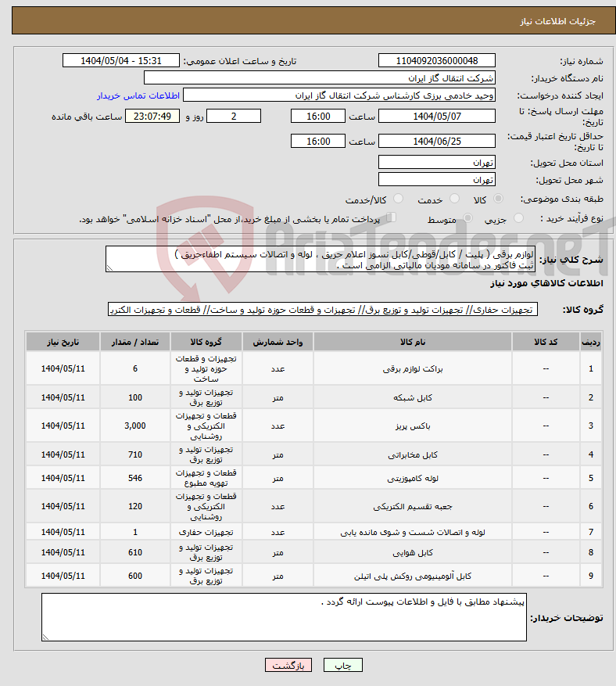Image resolution: width=616 pixels, height=686 pixels.
Task: Click the چاپ print button
Action: pyautogui.click(x=342, y=666)
